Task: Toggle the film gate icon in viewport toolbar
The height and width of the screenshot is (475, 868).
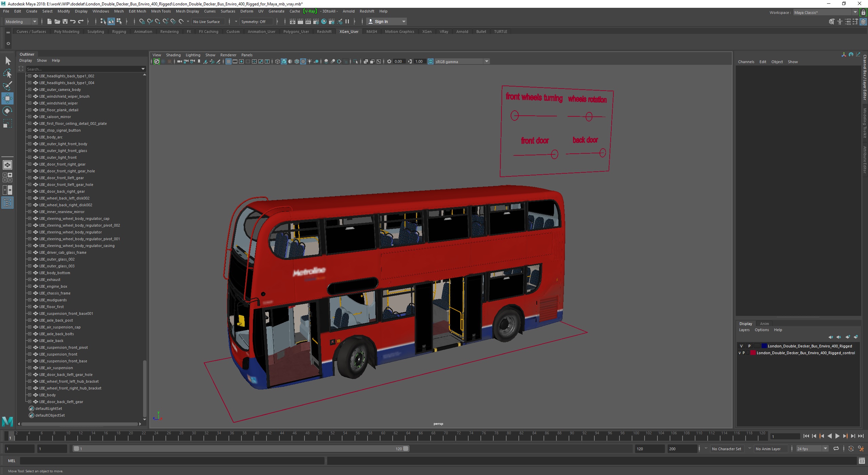Action: tap(235, 61)
